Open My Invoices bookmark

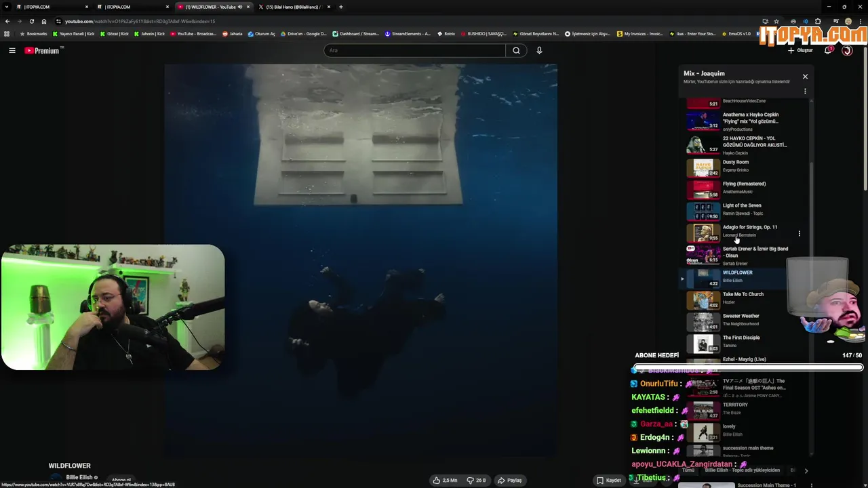coord(640,33)
